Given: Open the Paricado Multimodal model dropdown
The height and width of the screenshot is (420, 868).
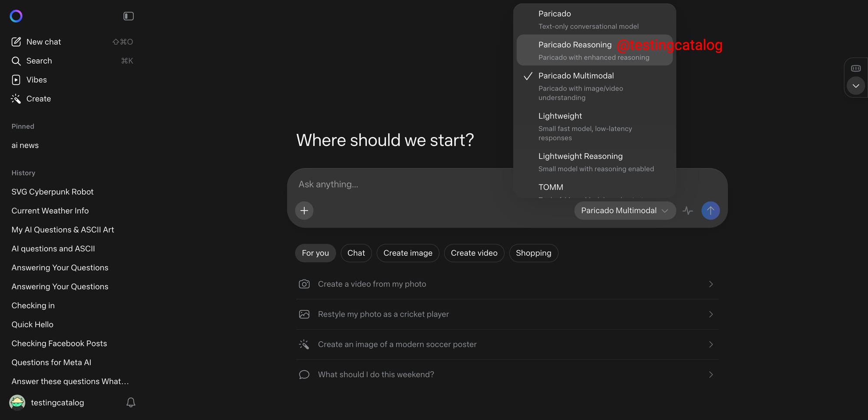Looking at the screenshot, I should (625, 211).
